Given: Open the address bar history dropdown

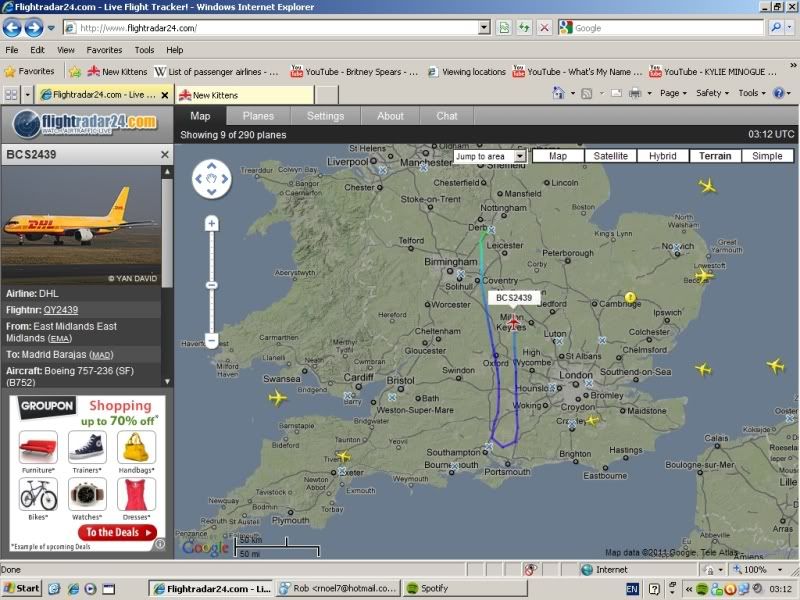Looking at the screenshot, I should [x=484, y=27].
